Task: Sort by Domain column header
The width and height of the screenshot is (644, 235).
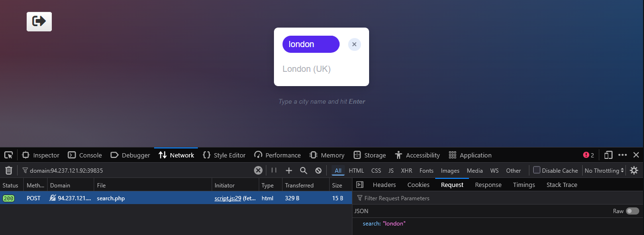Action: pyautogui.click(x=70, y=185)
